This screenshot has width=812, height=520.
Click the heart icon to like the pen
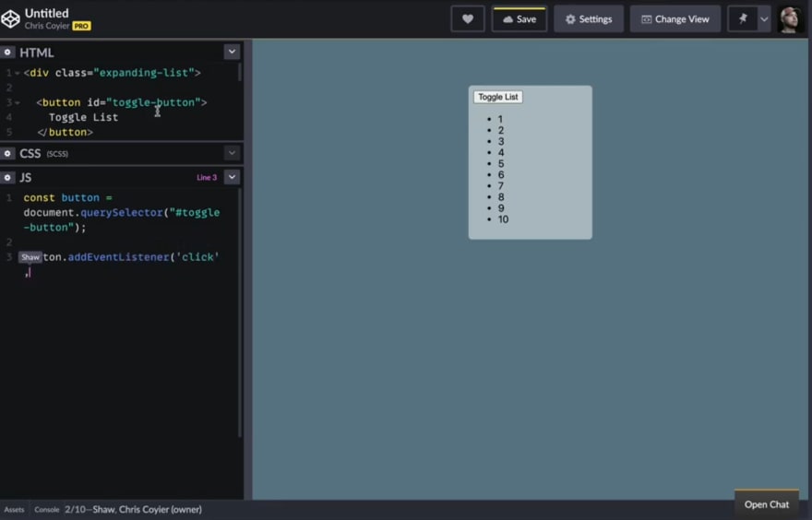coord(468,19)
